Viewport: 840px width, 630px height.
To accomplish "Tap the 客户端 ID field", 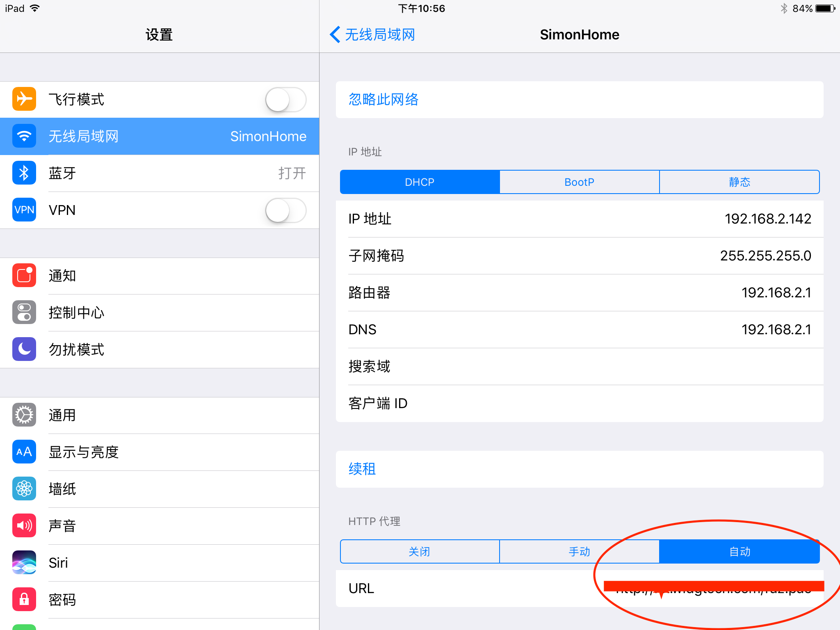I will point(580,403).
